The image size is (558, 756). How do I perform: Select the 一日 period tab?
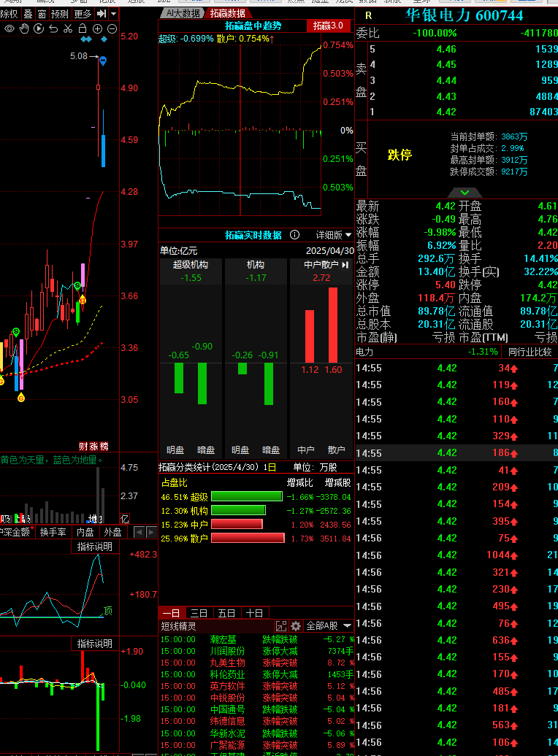click(172, 613)
